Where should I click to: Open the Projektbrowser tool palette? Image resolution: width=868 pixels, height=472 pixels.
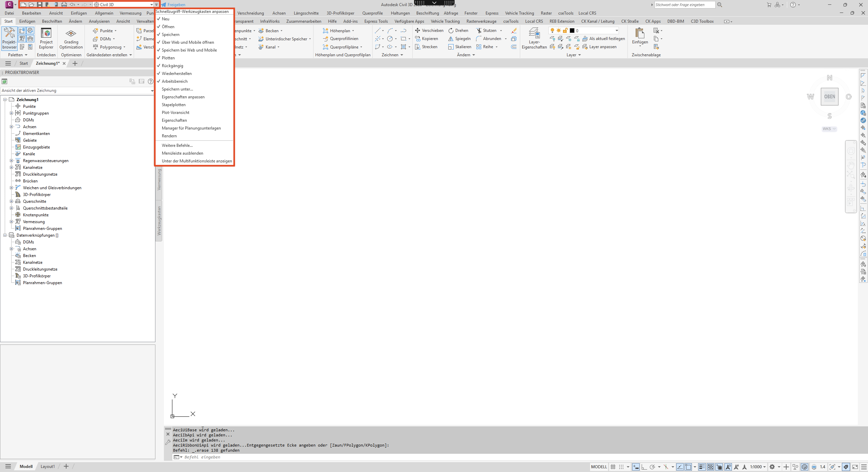click(10, 38)
